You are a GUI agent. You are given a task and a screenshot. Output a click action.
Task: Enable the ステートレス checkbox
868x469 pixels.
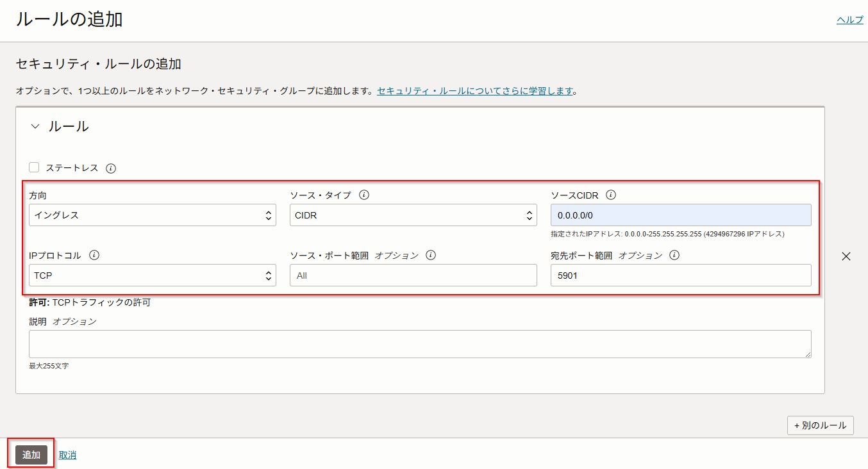tap(34, 167)
